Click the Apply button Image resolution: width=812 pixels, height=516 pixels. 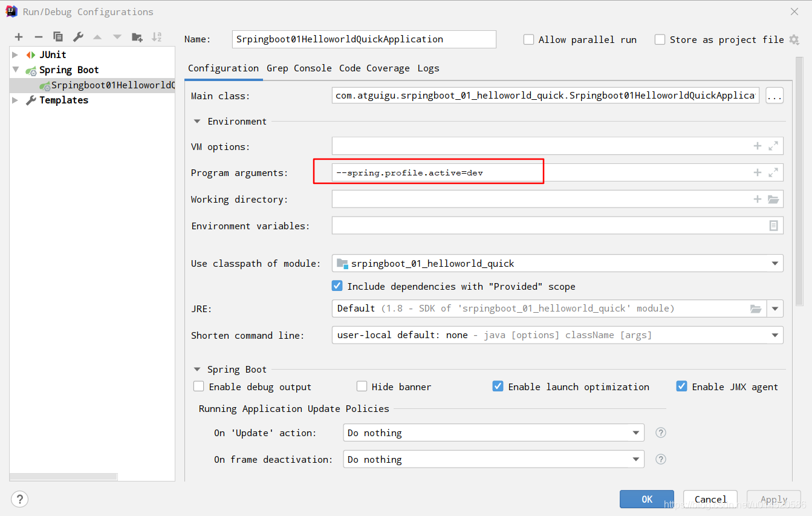pyautogui.click(x=774, y=499)
